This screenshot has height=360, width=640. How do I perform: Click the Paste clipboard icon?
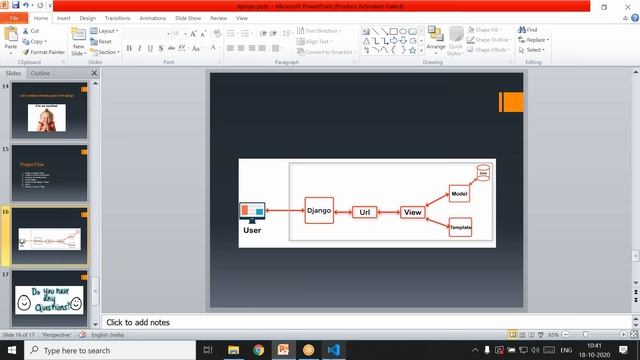click(11, 34)
